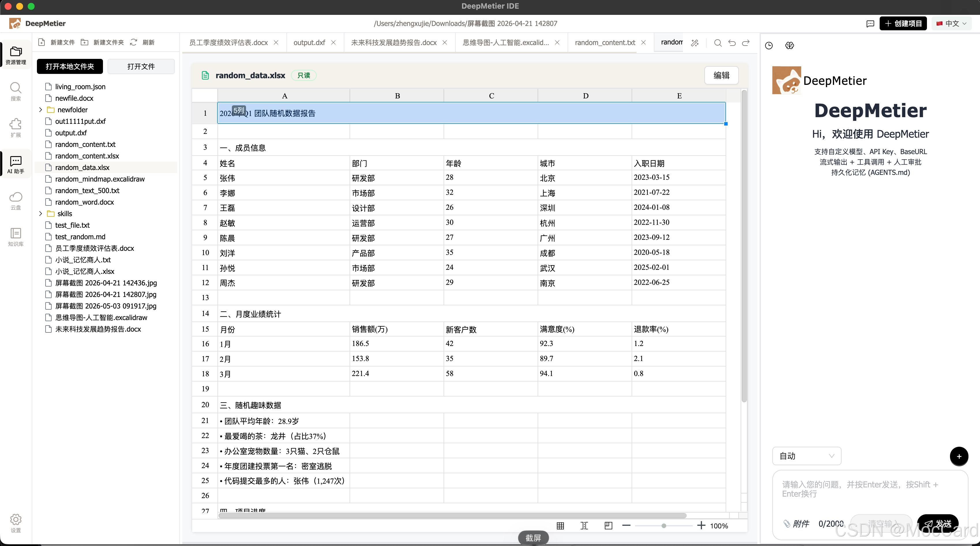Open the 自动 mode dropdown
Image resolution: width=980 pixels, height=546 pixels.
click(x=806, y=456)
